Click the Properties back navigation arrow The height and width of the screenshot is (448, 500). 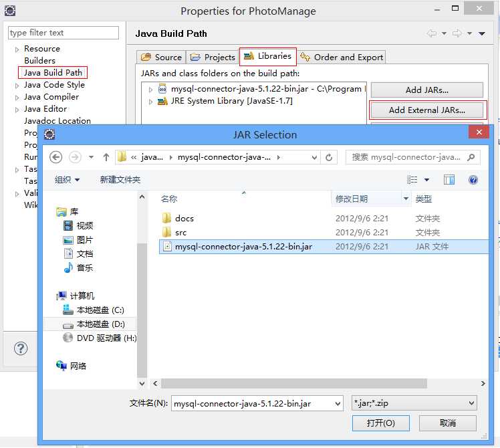click(431, 33)
